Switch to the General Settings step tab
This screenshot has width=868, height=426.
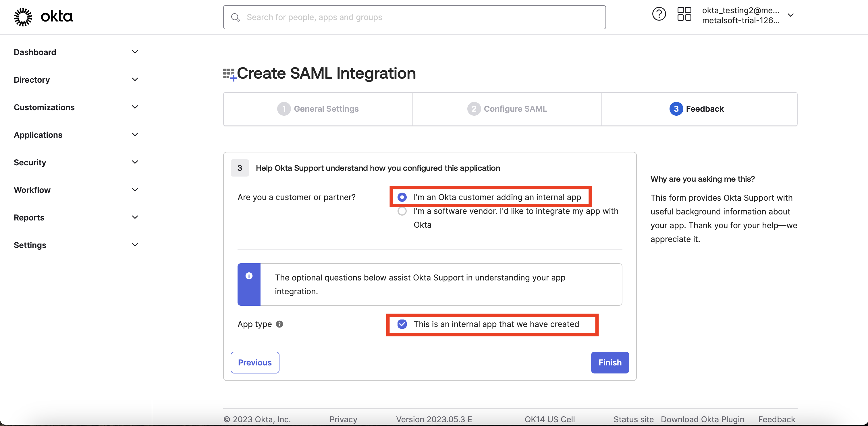(318, 109)
